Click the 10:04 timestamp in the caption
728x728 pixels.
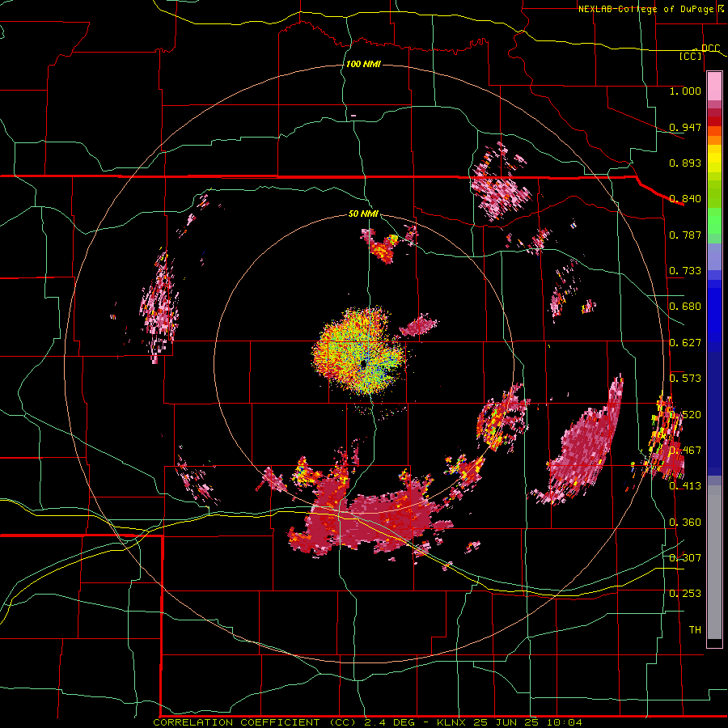tap(564, 722)
